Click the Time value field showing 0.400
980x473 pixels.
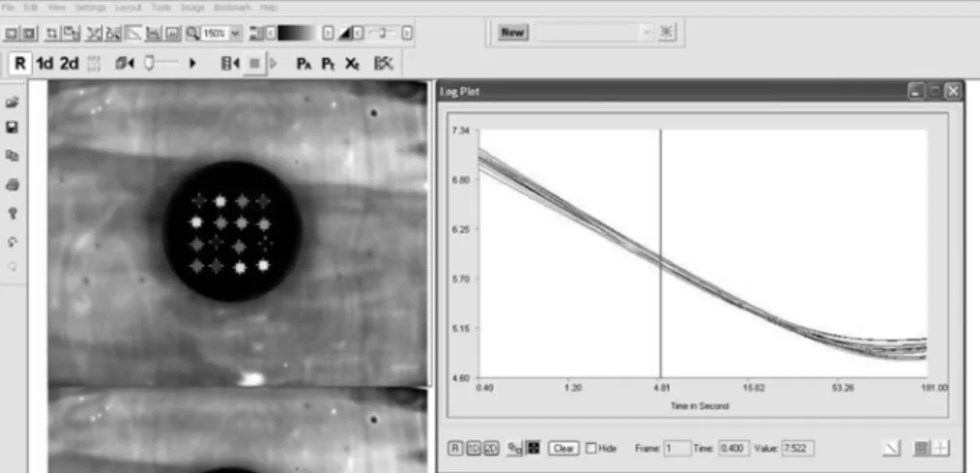pos(734,448)
